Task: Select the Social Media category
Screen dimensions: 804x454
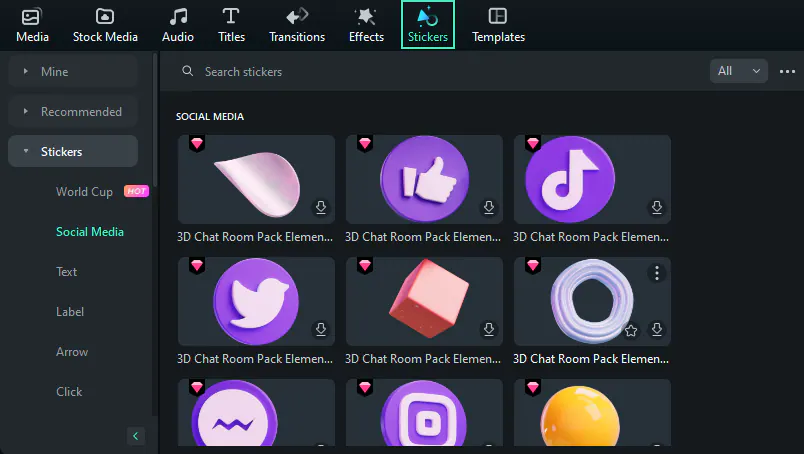Action: [x=90, y=232]
